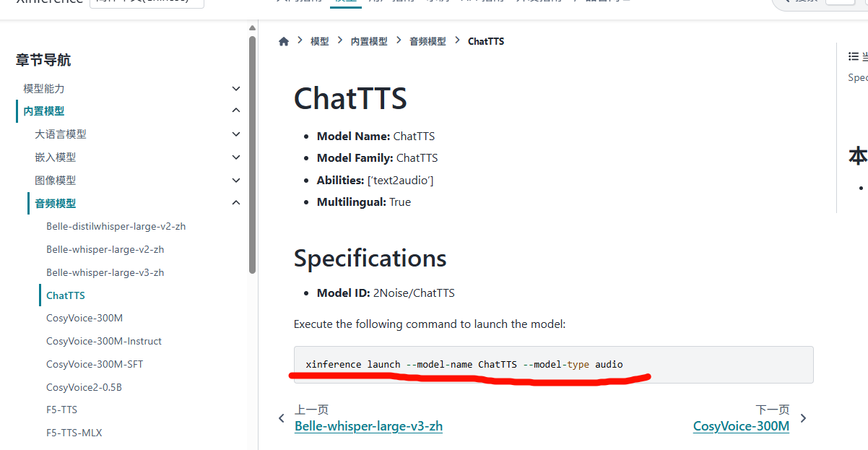Select CosyVoice2-0.5B in the sidebar

86,386
